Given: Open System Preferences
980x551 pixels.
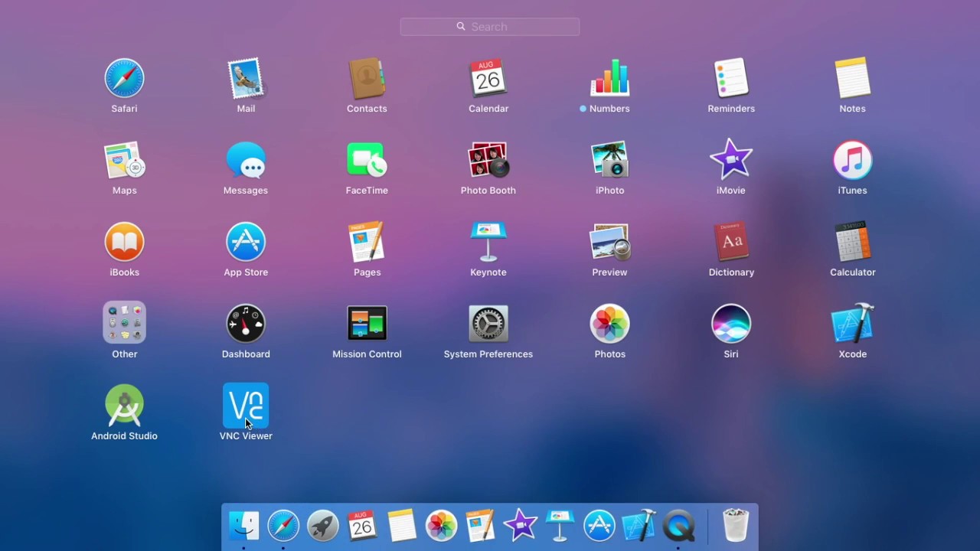Looking at the screenshot, I should click(x=488, y=324).
